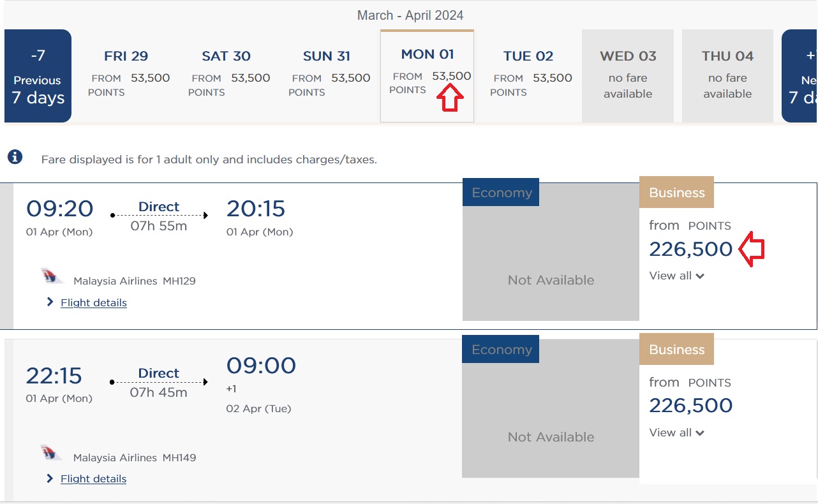Go to Previous 7 days
This screenshot has width=818, height=504.
pos(38,76)
